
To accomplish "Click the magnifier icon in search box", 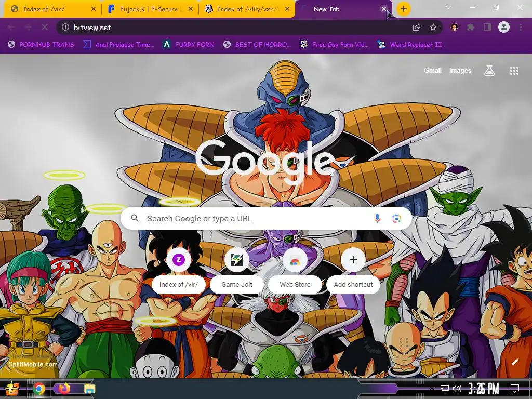I will coord(135,218).
